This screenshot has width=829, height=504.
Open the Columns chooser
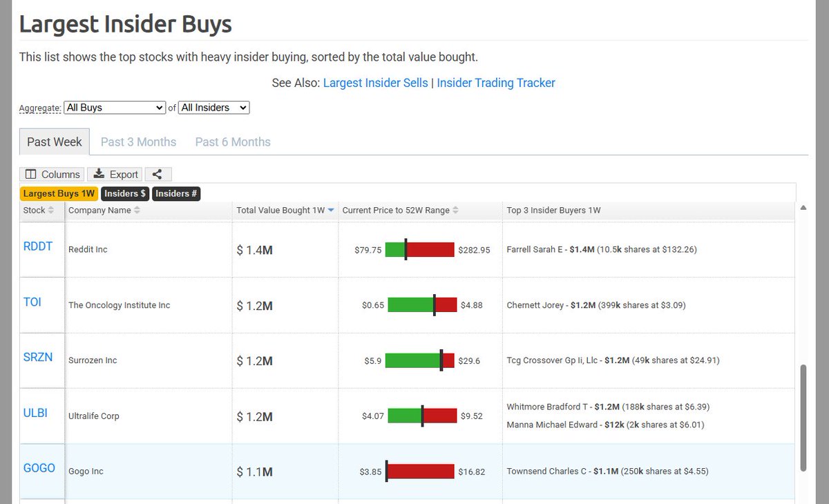point(53,174)
